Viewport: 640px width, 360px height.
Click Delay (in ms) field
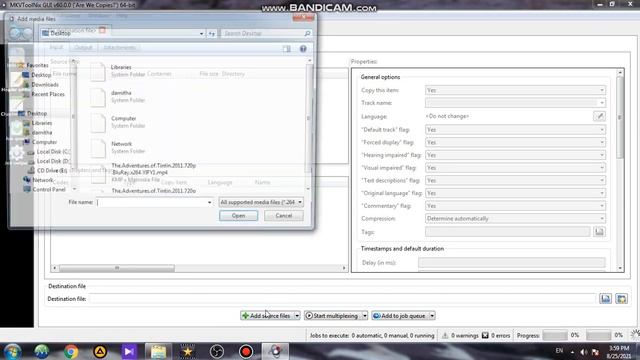[511, 263]
